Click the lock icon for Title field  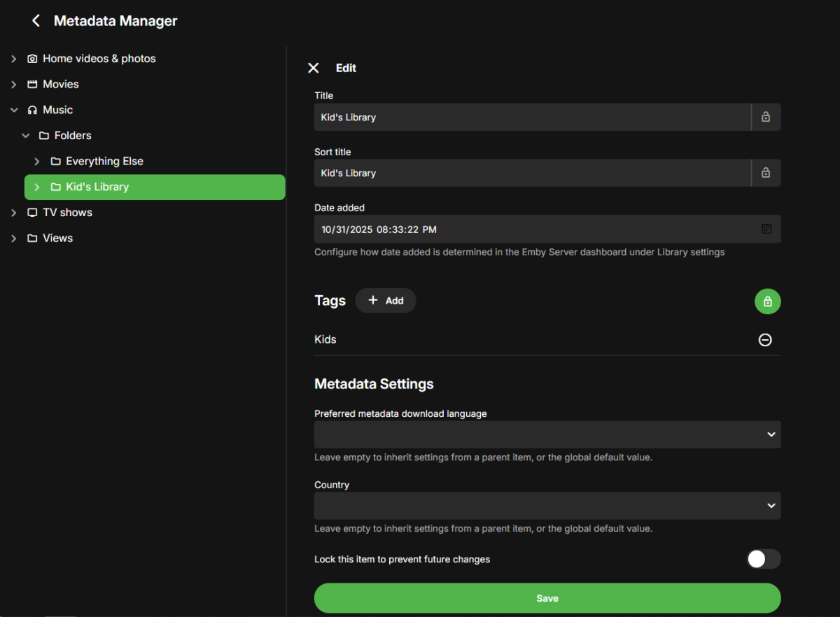(x=766, y=117)
